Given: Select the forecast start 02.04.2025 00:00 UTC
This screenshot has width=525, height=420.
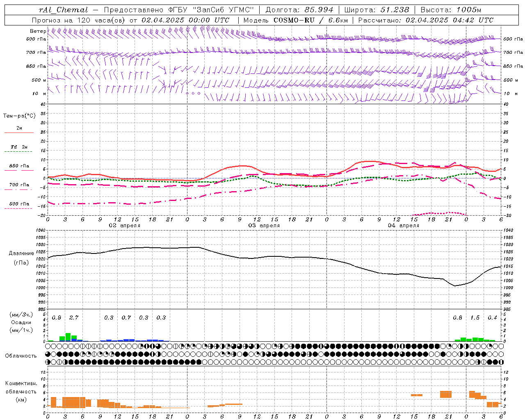Looking at the screenshot, I should 185,20.
